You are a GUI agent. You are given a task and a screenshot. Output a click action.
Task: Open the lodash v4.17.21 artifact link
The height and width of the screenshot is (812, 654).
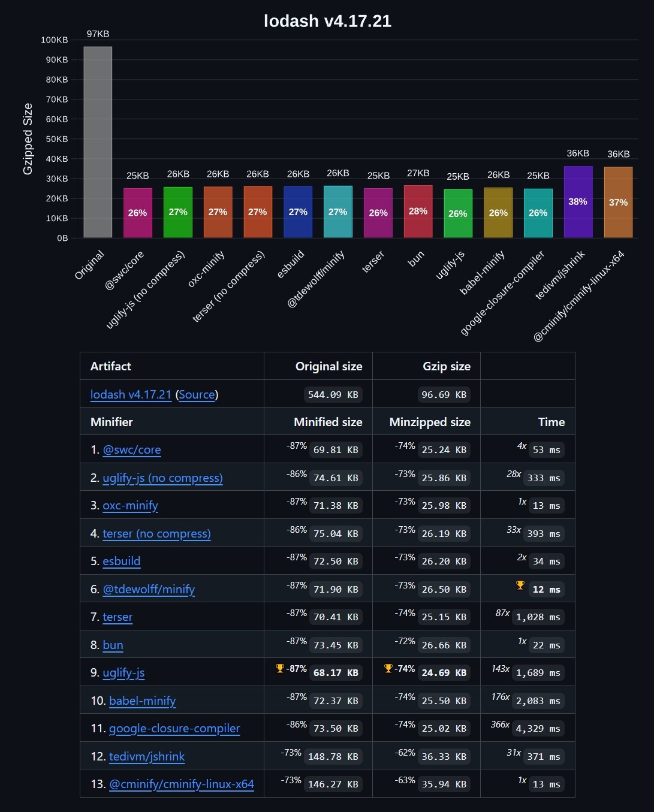(131, 394)
